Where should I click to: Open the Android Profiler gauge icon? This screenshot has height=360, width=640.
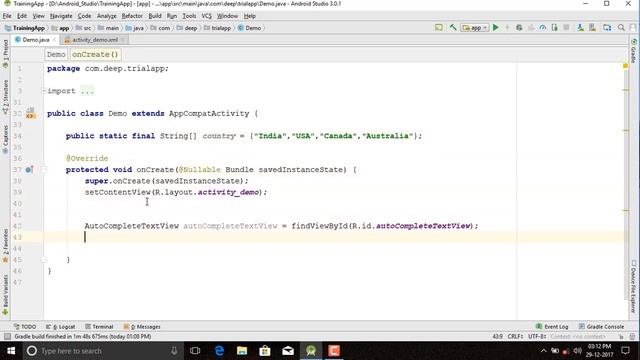(542, 28)
